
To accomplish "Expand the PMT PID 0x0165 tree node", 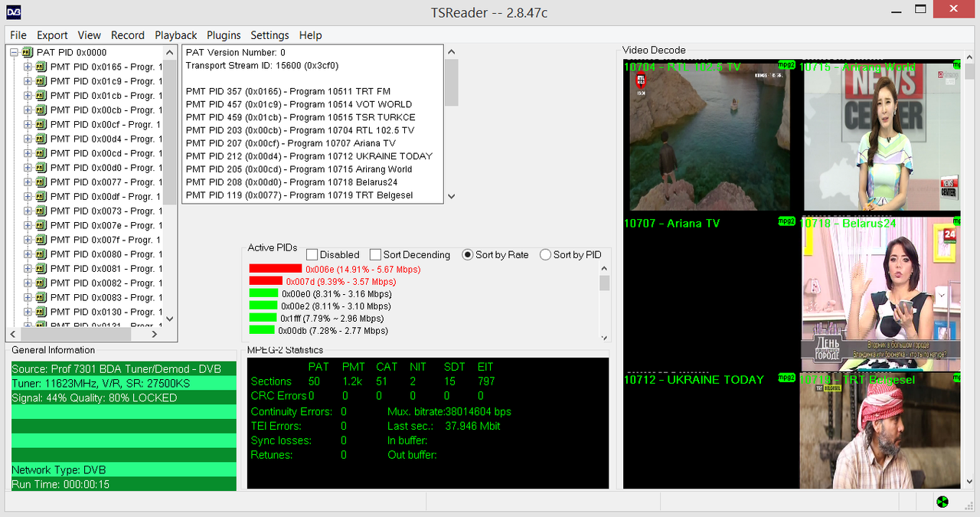I will coord(28,67).
